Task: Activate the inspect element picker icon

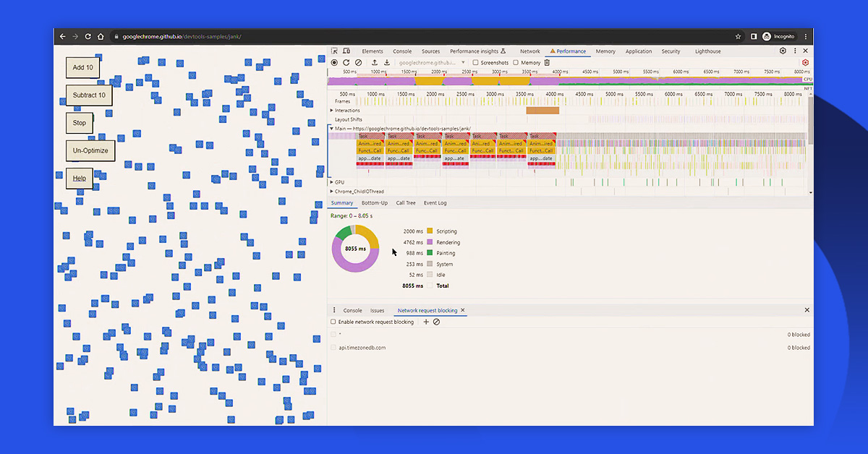Action: pyautogui.click(x=334, y=51)
